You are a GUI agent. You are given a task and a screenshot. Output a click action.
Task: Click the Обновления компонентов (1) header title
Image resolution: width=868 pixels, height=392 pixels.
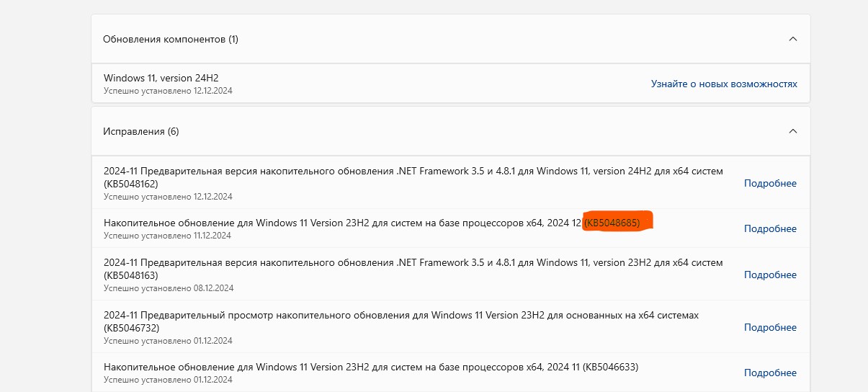[171, 39]
